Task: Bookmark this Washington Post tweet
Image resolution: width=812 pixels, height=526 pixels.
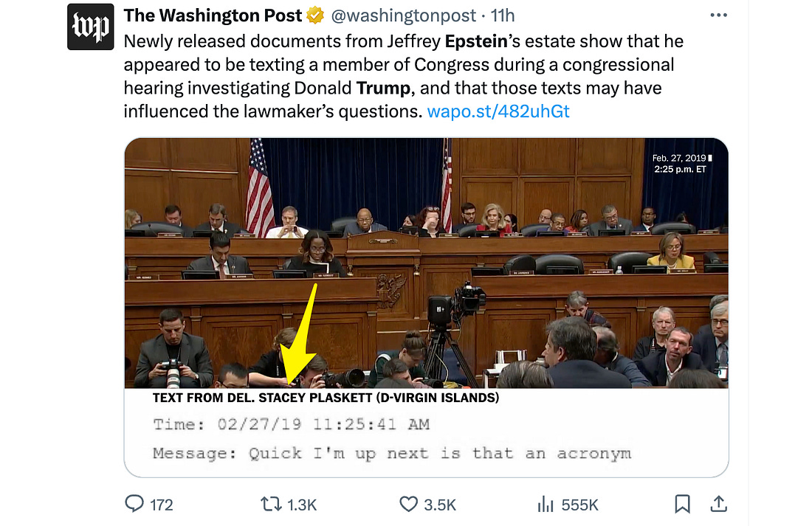Action: [x=683, y=504]
